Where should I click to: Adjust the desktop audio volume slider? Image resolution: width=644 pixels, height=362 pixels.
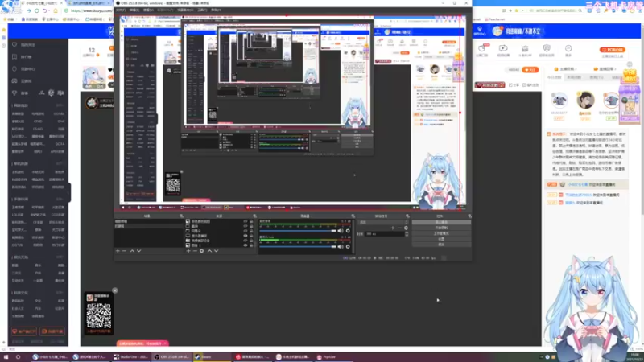coord(298,231)
